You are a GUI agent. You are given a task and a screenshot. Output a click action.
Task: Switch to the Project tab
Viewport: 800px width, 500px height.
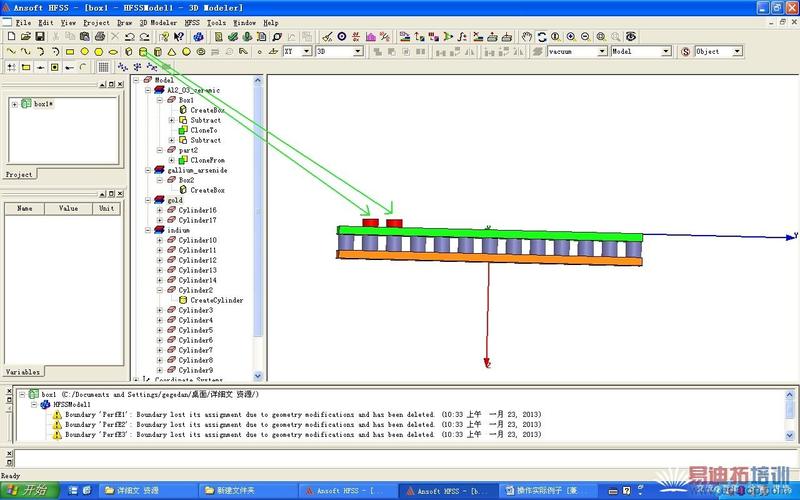click(x=19, y=174)
